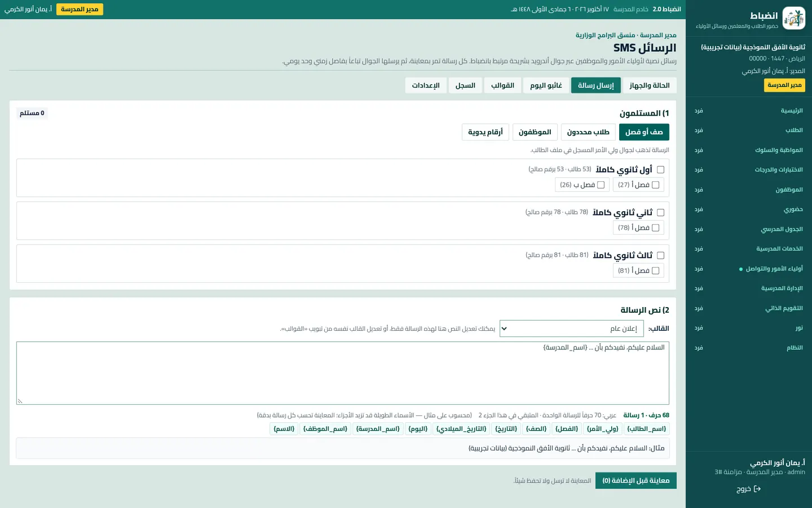Image resolution: width=812 pixels, height=508 pixels.
Task: Choose the أرقام يدوية recipient option
Action: pos(486,132)
